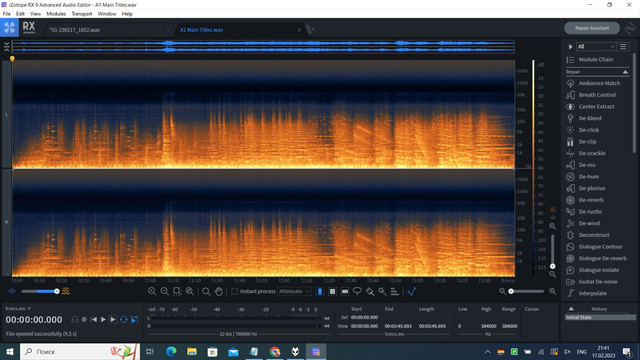Viewport: 640px width, 360px height.
Task: Click the Repair Assistant button
Action: point(592,28)
